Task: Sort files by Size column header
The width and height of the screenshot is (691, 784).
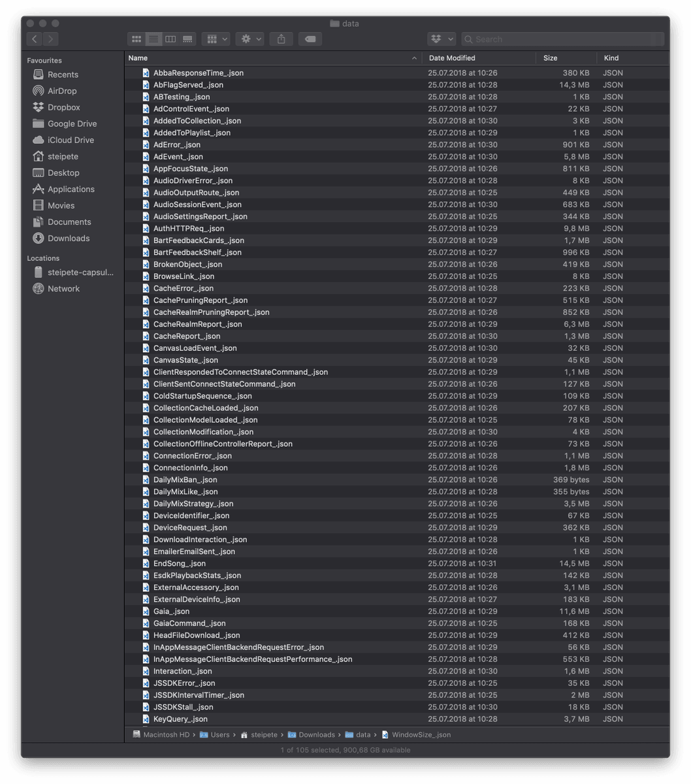Action: pos(551,58)
